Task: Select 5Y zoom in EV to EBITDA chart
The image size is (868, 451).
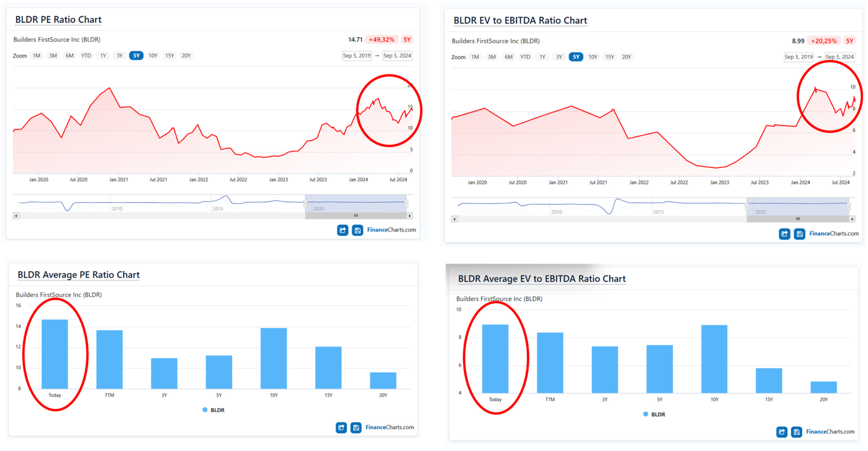Action: click(x=576, y=57)
